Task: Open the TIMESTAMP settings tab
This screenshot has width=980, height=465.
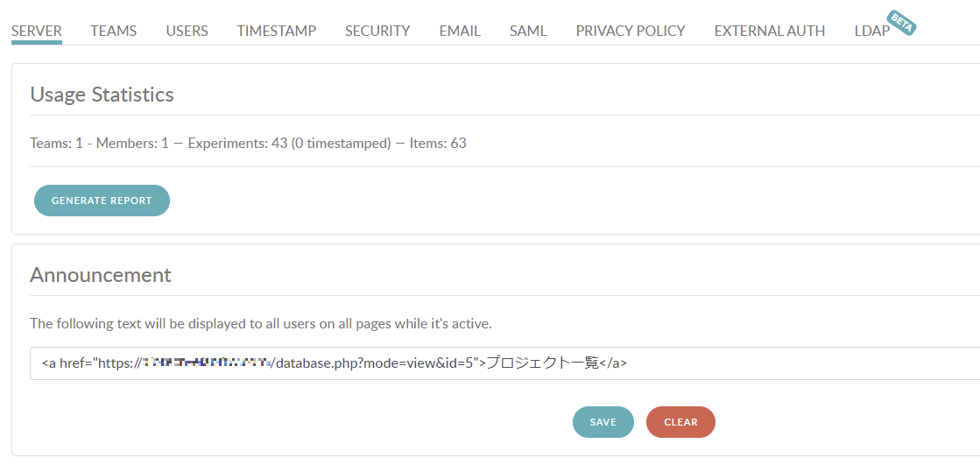Action: pos(276,31)
